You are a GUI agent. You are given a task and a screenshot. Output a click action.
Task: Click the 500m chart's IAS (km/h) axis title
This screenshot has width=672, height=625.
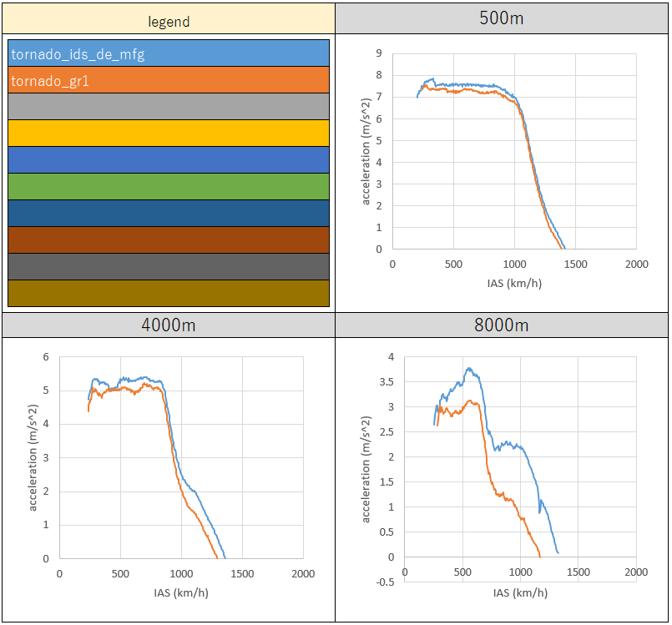[514, 283]
